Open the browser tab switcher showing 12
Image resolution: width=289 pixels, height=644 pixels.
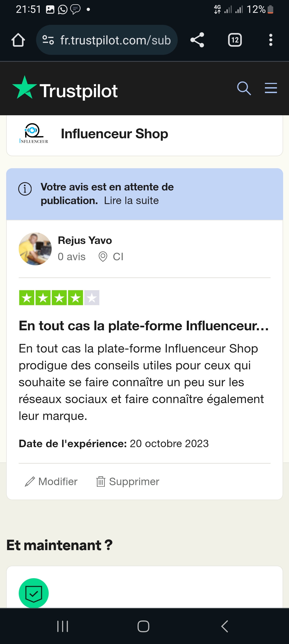point(235,40)
